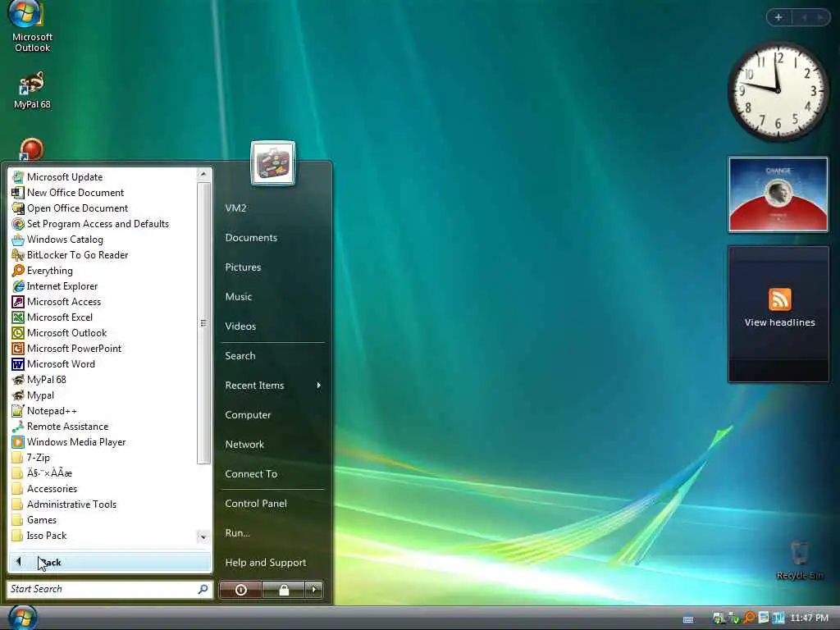Expand the Isso Pack folder
The height and width of the screenshot is (630, 840).
pyautogui.click(x=103, y=535)
